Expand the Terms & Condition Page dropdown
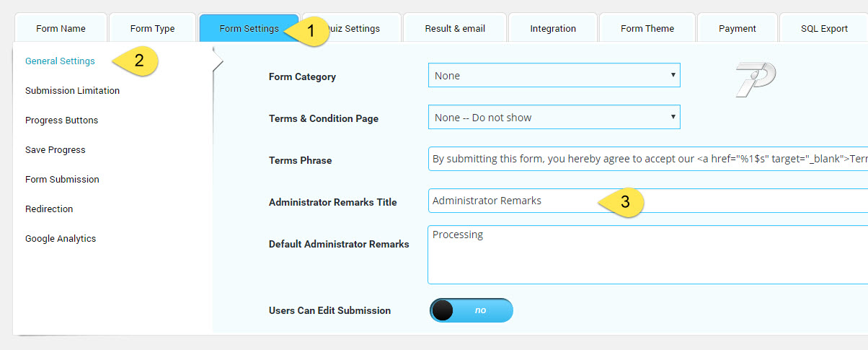The image size is (868, 350). coord(554,117)
